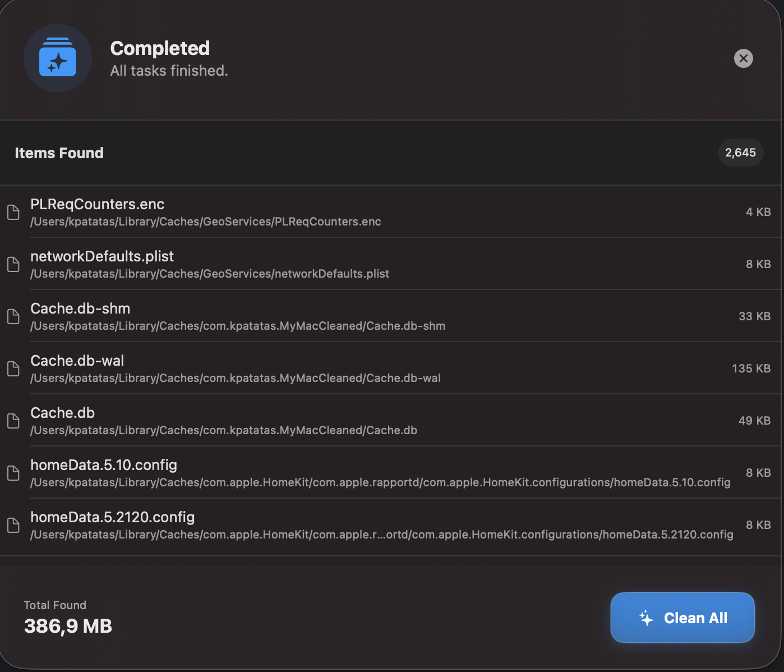Select the networkDefaults.plist entry
This screenshot has width=784, height=672.
click(x=336, y=264)
